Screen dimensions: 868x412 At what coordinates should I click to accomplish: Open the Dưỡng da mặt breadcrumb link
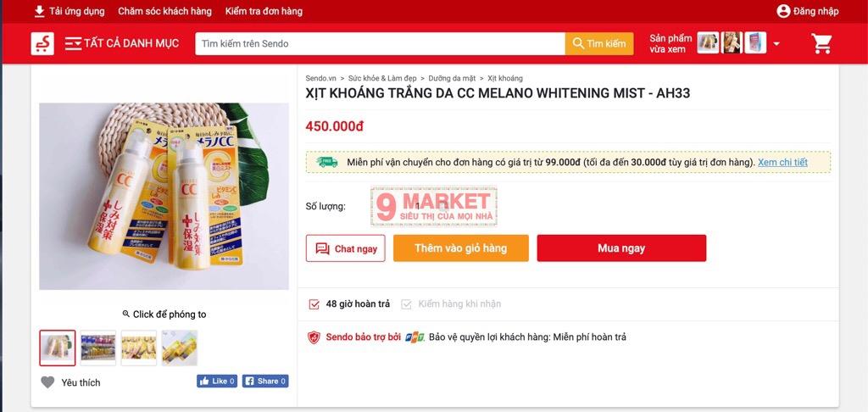[x=452, y=79]
